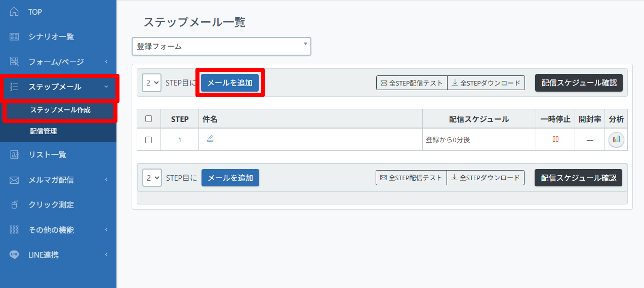The width and height of the screenshot is (644, 288).
Task: Click the クリック測定 mouse icon
Action: point(14,205)
